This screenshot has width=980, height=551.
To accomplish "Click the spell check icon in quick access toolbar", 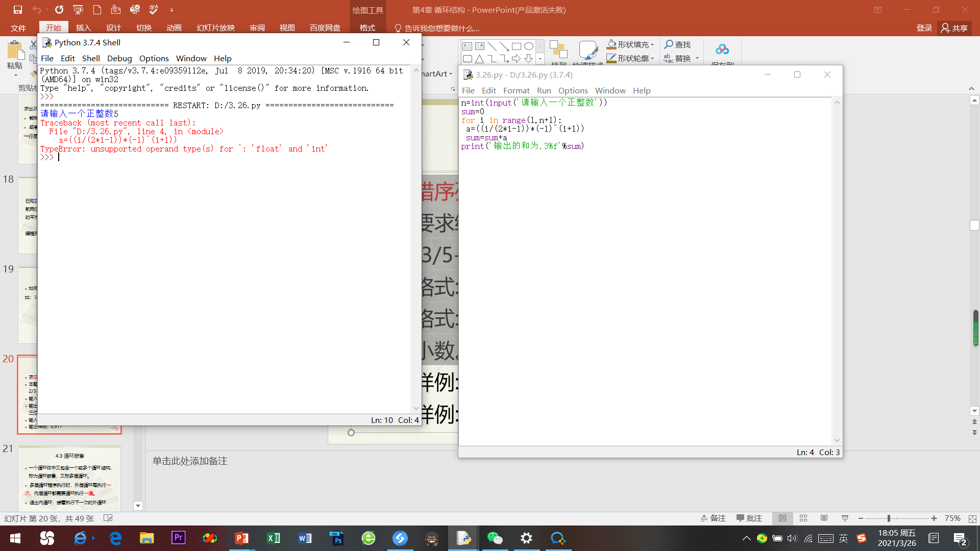I will pyautogui.click(x=154, y=10).
